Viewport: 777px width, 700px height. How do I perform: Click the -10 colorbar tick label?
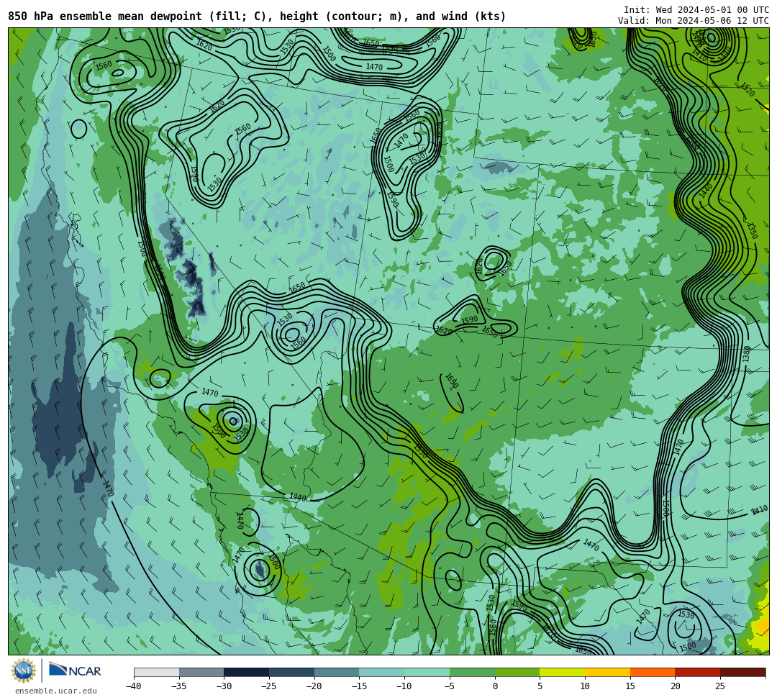404,686
